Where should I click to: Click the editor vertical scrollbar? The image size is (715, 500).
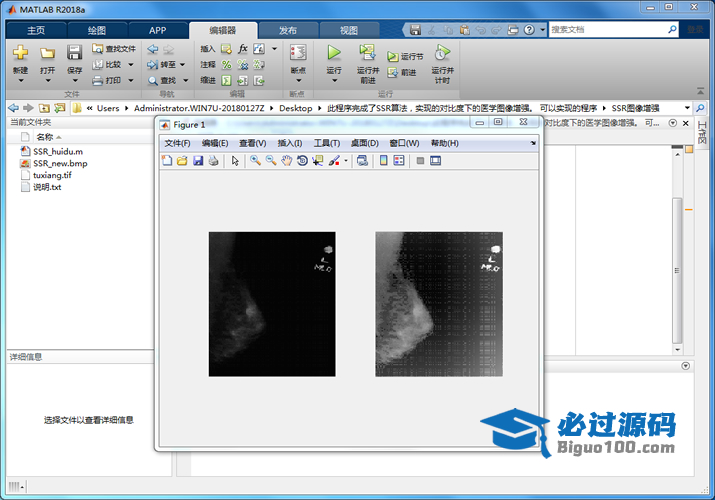click(x=677, y=271)
